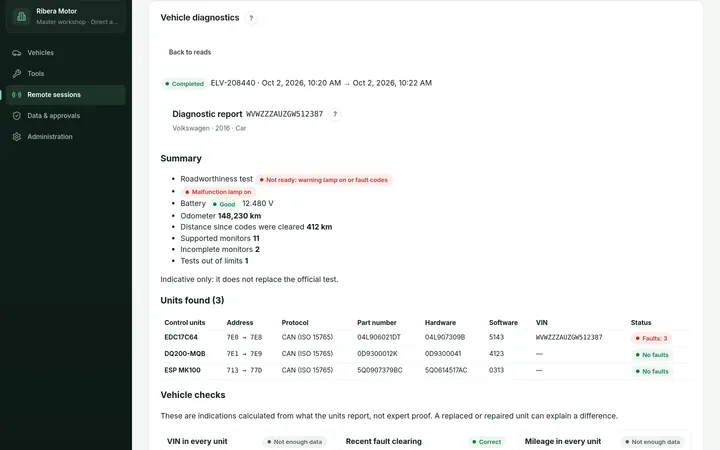
Task: Click odometer value '148,230 km'
Action: tap(239, 216)
